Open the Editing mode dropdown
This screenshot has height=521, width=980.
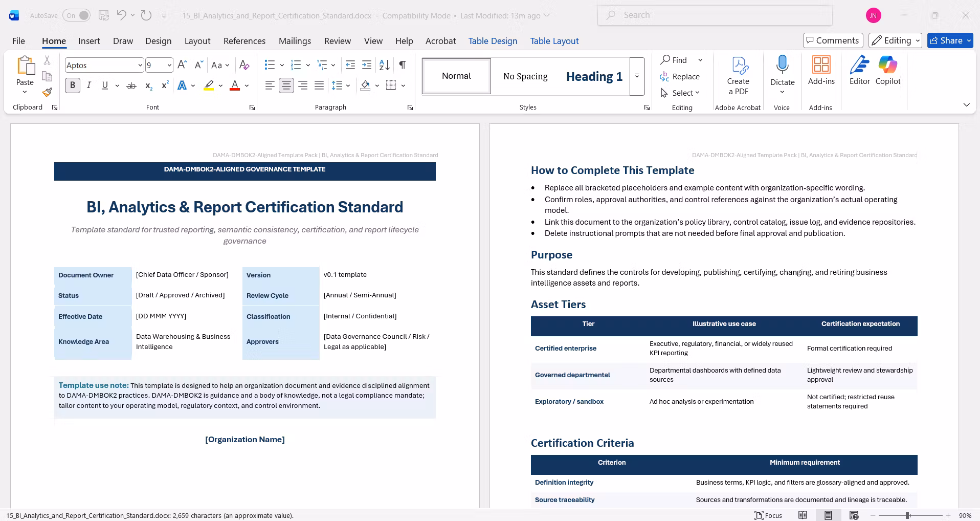(895, 40)
